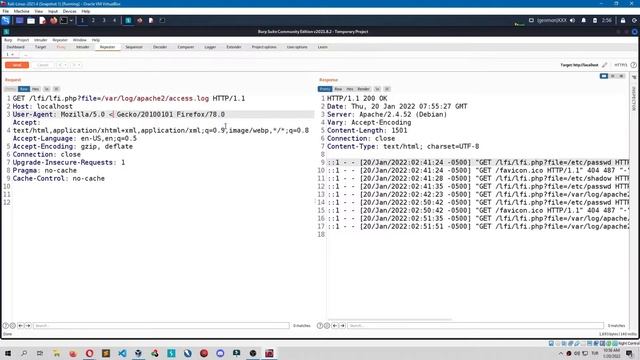Image resolution: width=640 pixels, height=360 pixels.
Task: Select the Burp Suite window in Kali panel
Action: click(128, 20)
